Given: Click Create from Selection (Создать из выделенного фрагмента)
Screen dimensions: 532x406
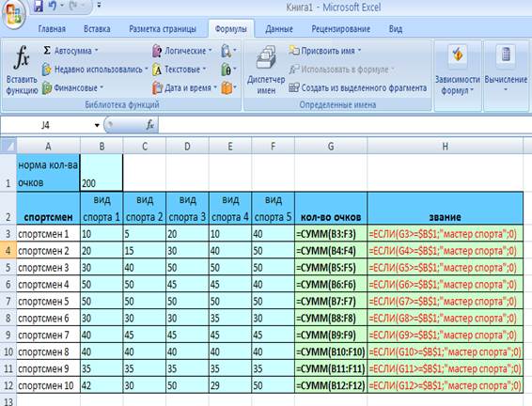Looking at the screenshot, I should (357, 88).
